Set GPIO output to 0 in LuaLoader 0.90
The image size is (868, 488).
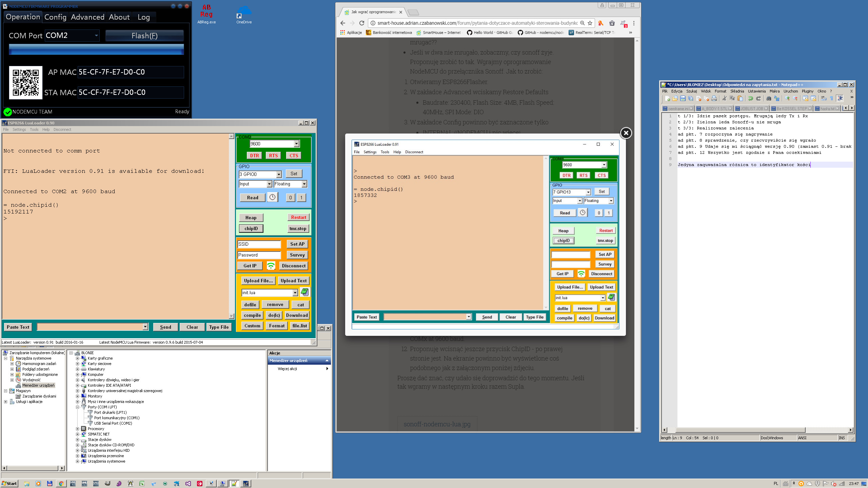point(290,198)
